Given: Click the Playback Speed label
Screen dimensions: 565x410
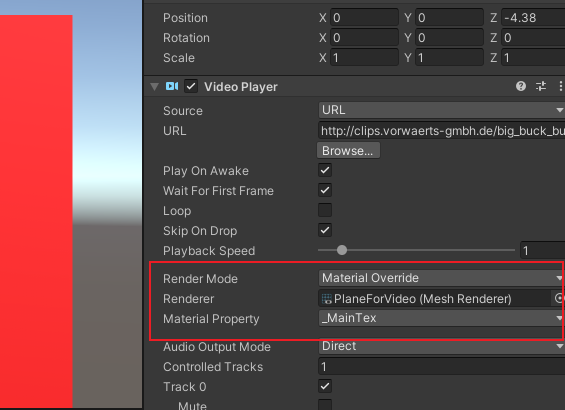Looking at the screenshot, I should point(209,251).
